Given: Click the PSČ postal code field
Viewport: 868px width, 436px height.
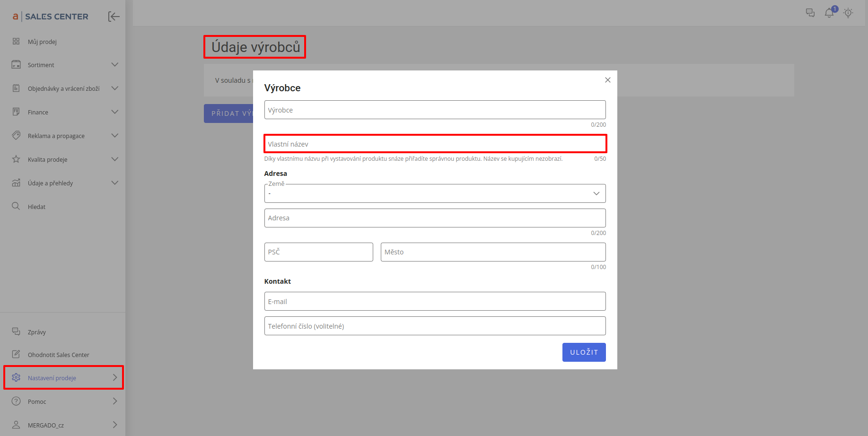Looking at the screenshot, I should pos(318,252).
